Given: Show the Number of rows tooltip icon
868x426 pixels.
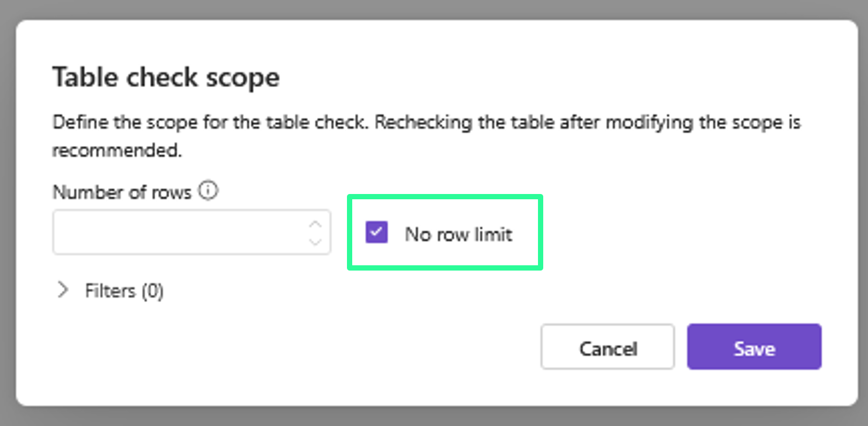Looking at the screenshot, I should (x=208, y=191).
